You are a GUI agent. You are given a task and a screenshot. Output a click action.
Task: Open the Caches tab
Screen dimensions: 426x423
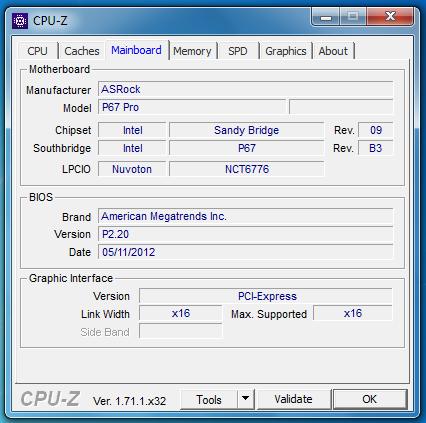click(82, 51)
